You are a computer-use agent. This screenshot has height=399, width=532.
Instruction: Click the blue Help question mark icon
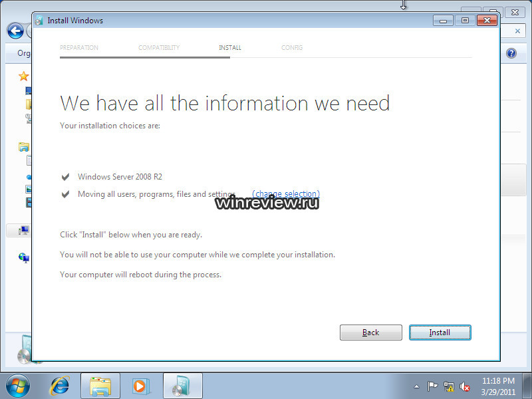point(511,53)
